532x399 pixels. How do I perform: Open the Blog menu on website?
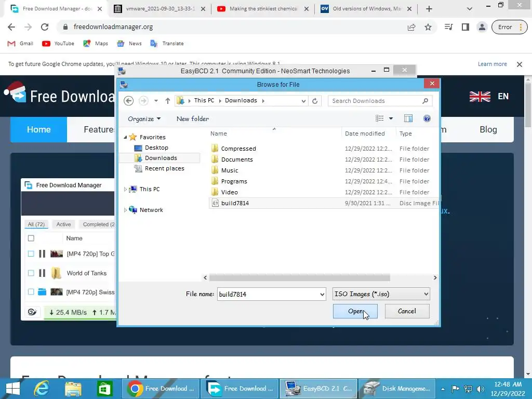point(488,129)
